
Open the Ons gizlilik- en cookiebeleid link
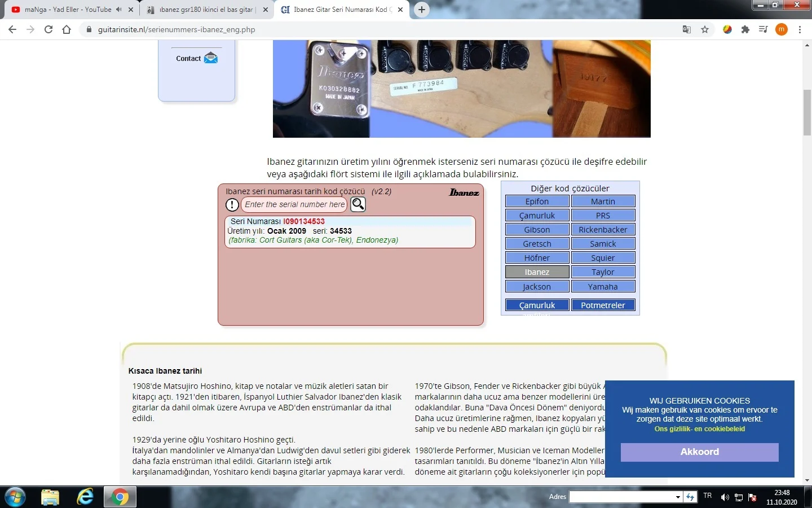[x=700, y=429]
